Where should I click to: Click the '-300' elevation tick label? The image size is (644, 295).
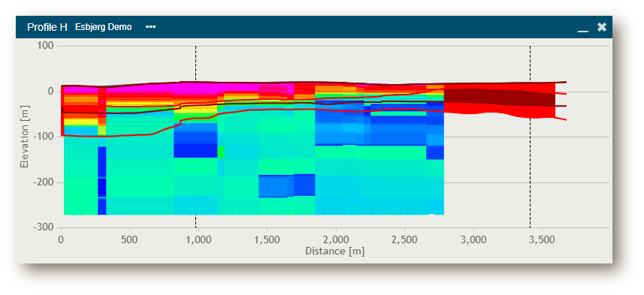44,227
